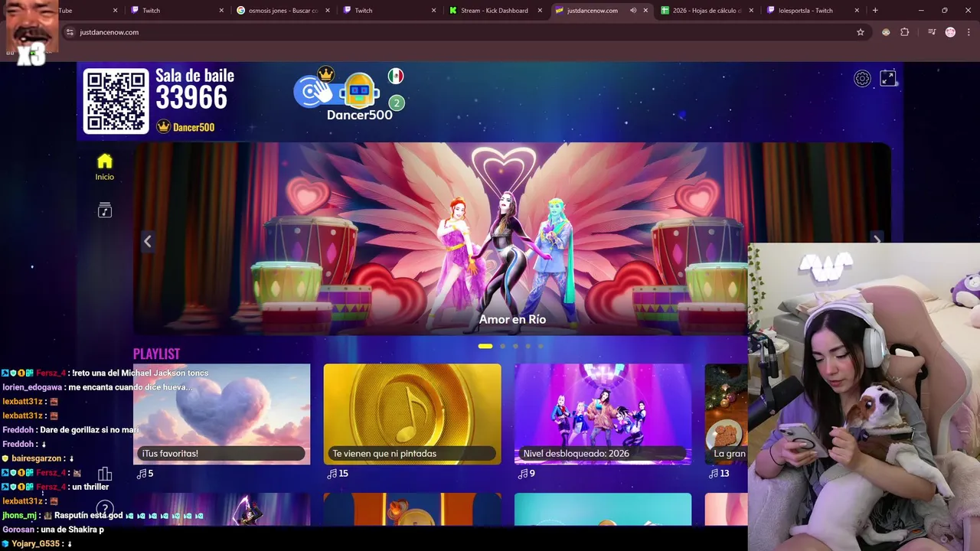Close the justdancenow.com tab
The width and height of the screenshot is (980, 551).
[x=645, y=11]
